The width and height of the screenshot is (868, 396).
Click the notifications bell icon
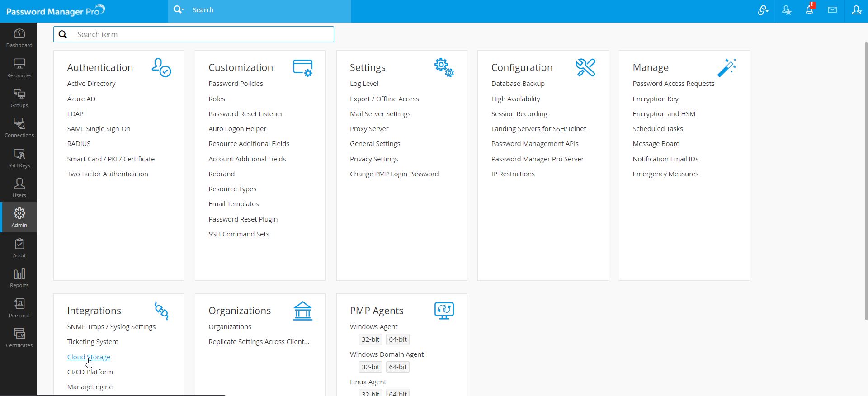click(x=809, y=10)
